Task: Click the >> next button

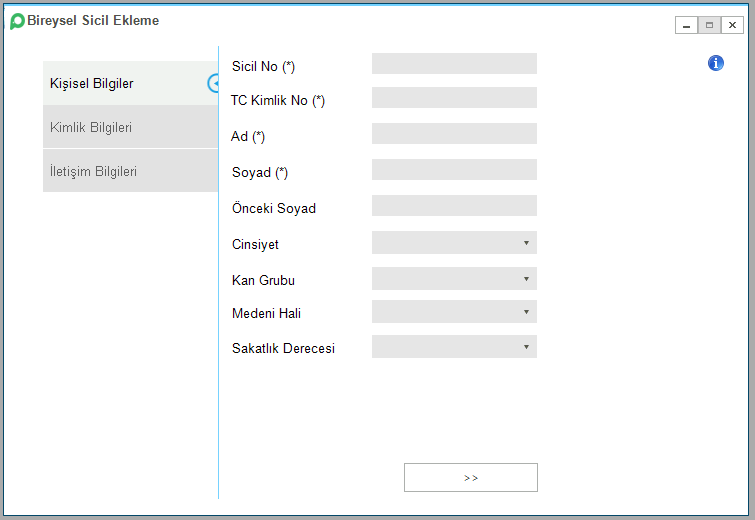Action: pos(471,478)
